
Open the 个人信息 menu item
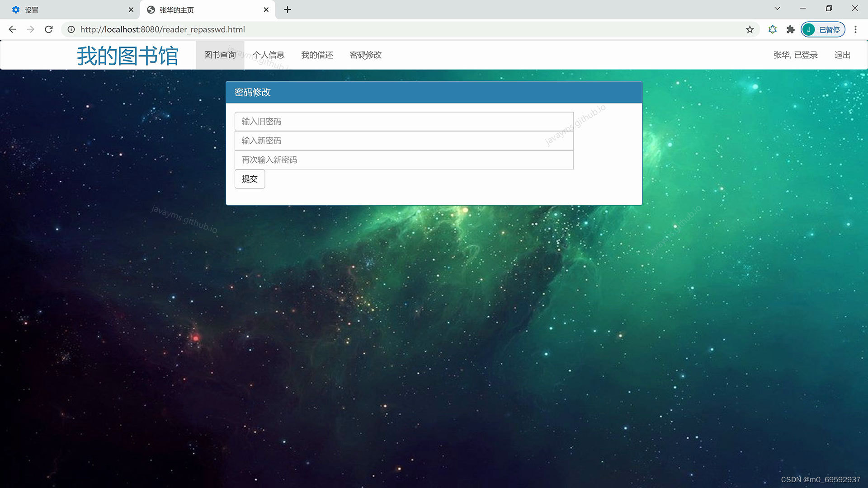pyautogui.click(x=269, y=55)
